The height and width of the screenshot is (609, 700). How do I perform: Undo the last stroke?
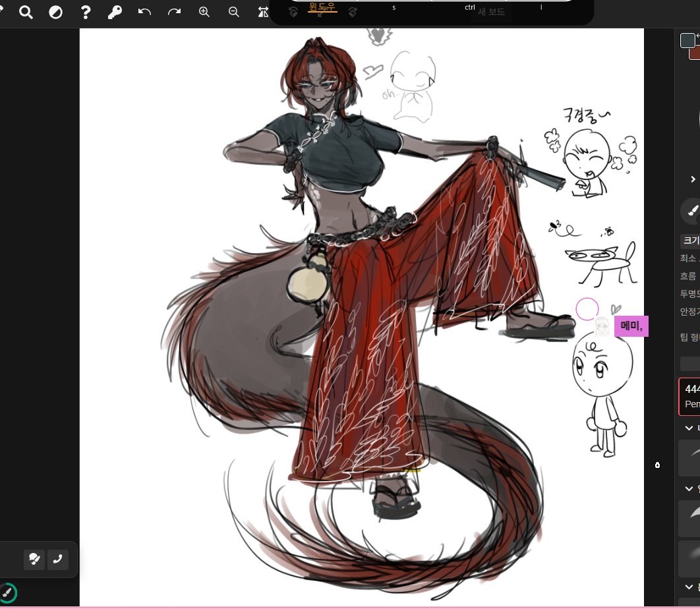click(x=144, y=12)
